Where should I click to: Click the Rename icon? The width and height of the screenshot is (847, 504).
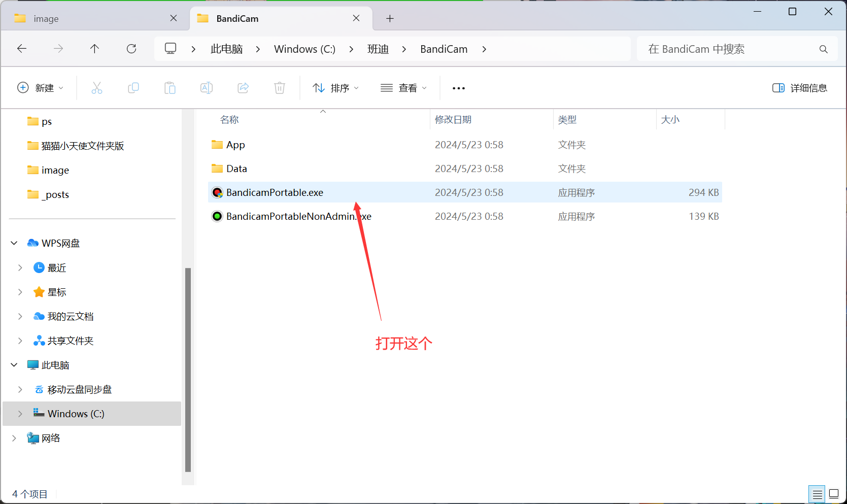pyautogui.click(x=207, y=88)
